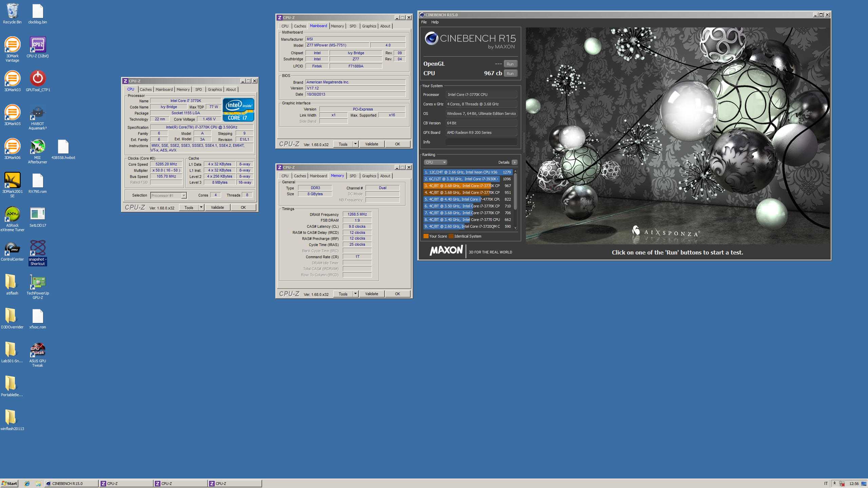Screen dimensions: 868x488
Task: Open Windows Explorer quick launch icon
Action: pyautogui.click(x=38, y=484)
